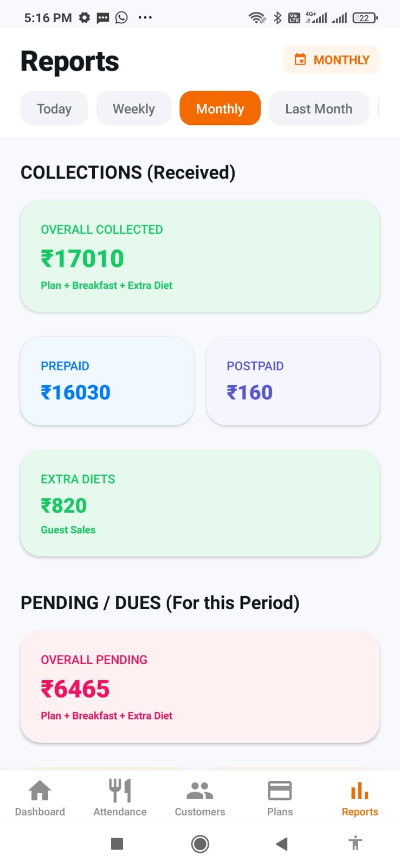400x868 pixels.
Task: Choose the Last Month filter chip
Action: pyautogui.click(x=319, y=108)
